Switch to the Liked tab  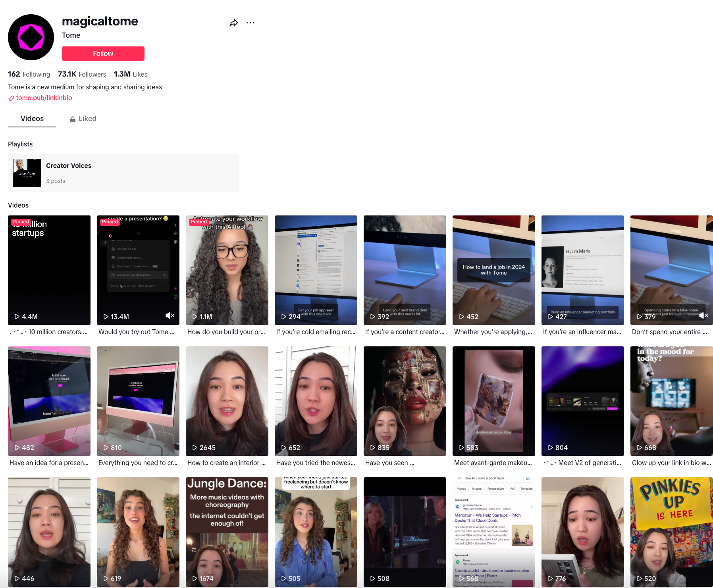83,119
